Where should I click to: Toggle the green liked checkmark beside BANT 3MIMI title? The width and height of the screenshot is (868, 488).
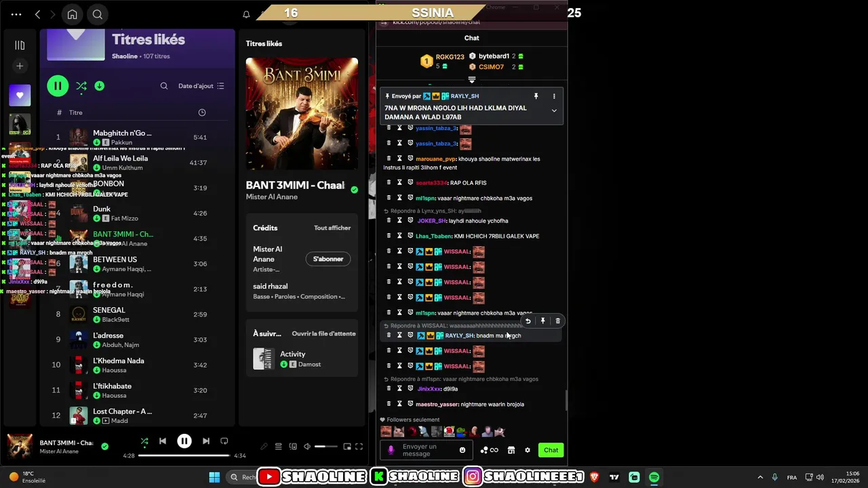pos(354,190)
